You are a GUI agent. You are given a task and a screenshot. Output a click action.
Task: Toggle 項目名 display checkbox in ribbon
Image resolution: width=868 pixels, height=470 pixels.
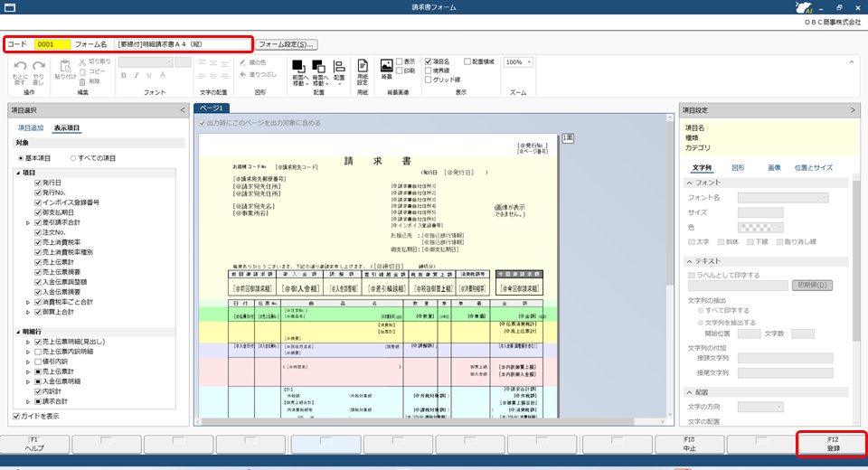[428, 62]
